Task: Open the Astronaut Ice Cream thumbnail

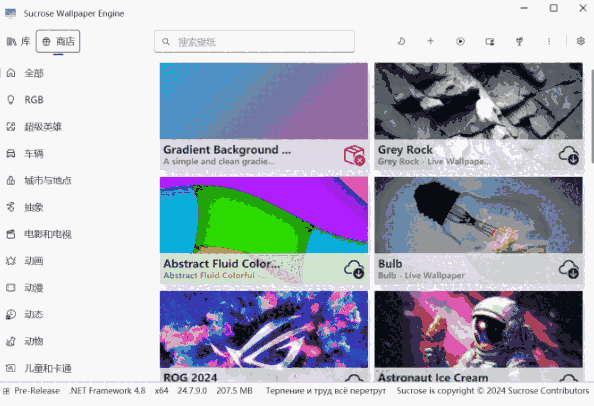Action: [478, 329]
